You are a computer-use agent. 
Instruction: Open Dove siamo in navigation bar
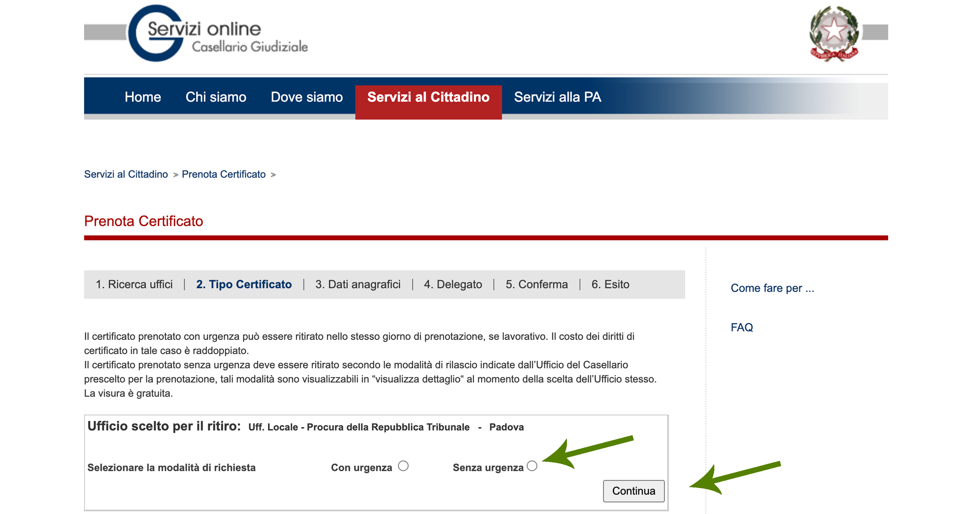click(307, 97)
